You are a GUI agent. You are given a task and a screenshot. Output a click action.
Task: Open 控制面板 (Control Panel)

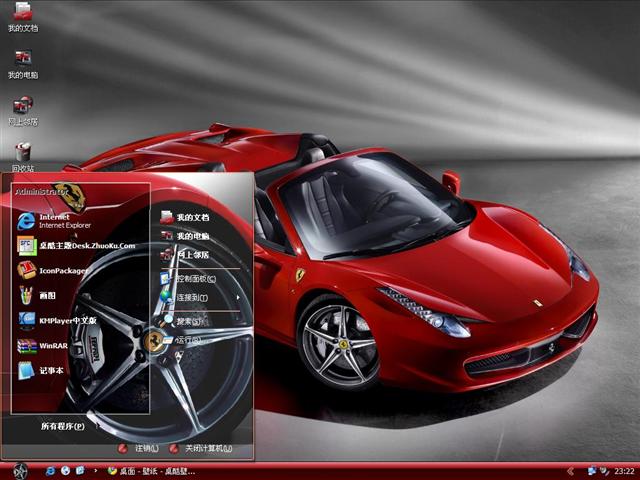point(196,278)
